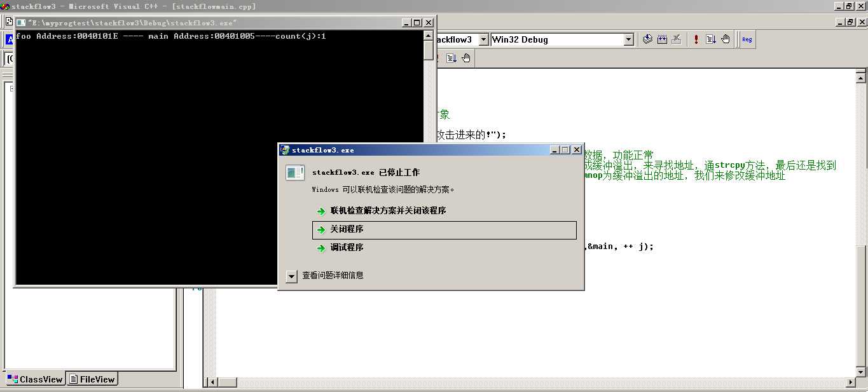Viewport: 868px width, 392px height.
Task: Click editor horizontal scrollbar left arrow
Action: click(212, 382)
